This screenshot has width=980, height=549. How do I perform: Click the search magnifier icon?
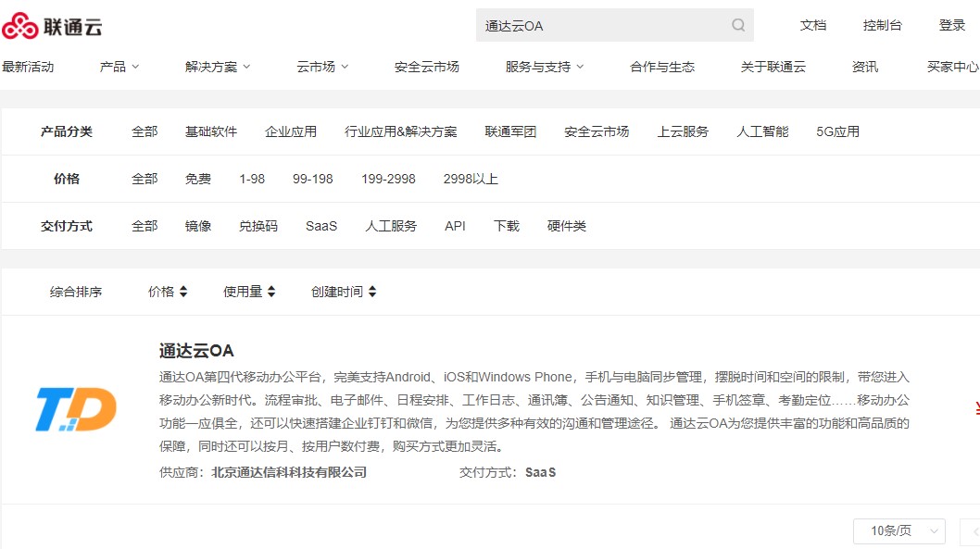pos(738,25)
